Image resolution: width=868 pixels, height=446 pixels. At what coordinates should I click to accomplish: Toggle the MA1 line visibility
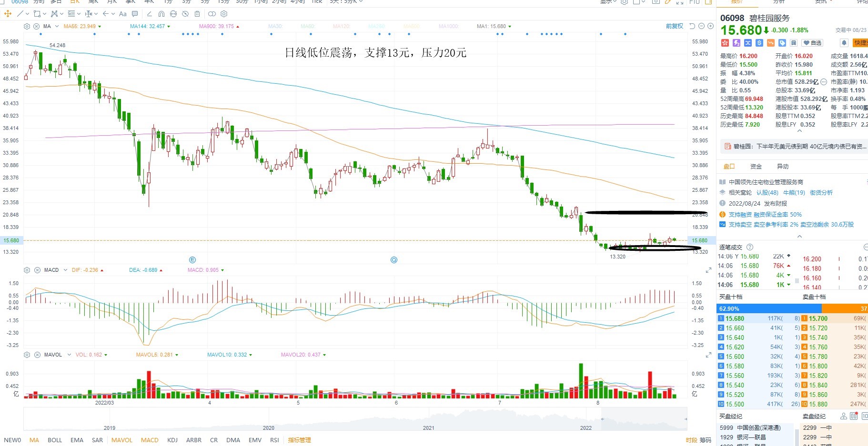point(494,26)
